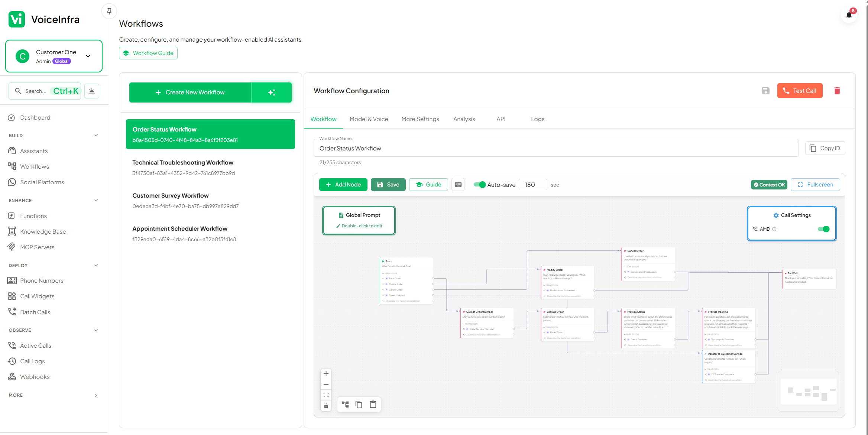
Task: Open the canvas Guide button
Action: point(428,185)
